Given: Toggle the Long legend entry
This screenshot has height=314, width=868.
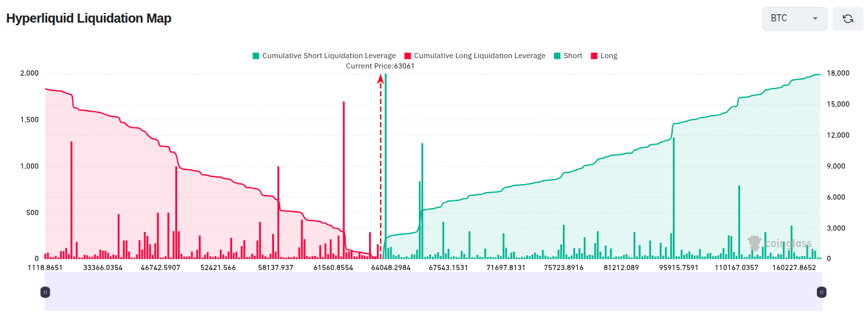Looking at the screenshot, I should pyautogui.click(x=604, y=56).
